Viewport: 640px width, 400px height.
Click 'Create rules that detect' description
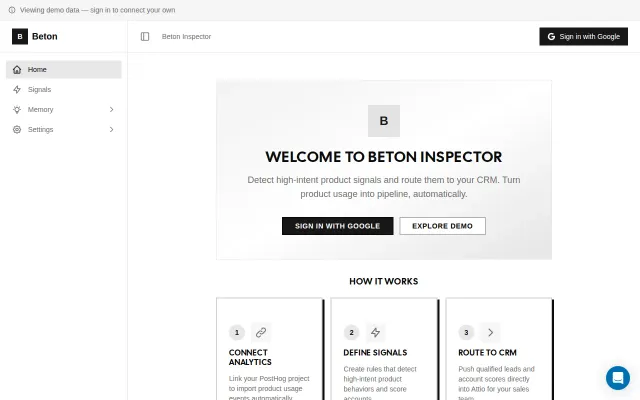(380, 383)
